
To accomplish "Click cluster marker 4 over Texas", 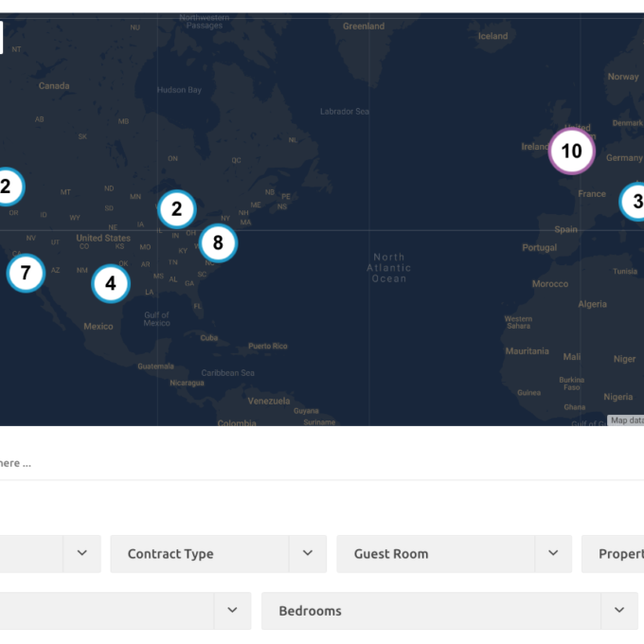I will (x=111, y=283).
